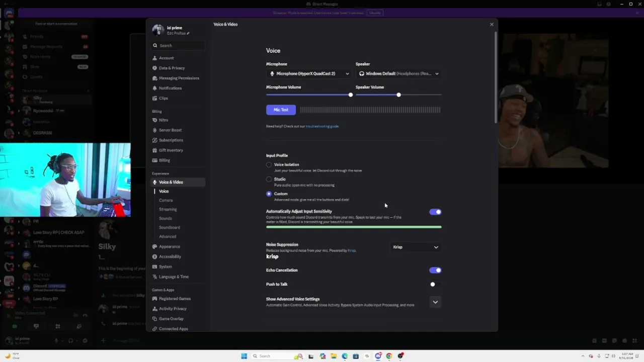Switch to the Advanced sub-tab
This screenshot has height=362, width=644.
click(168, 236)
